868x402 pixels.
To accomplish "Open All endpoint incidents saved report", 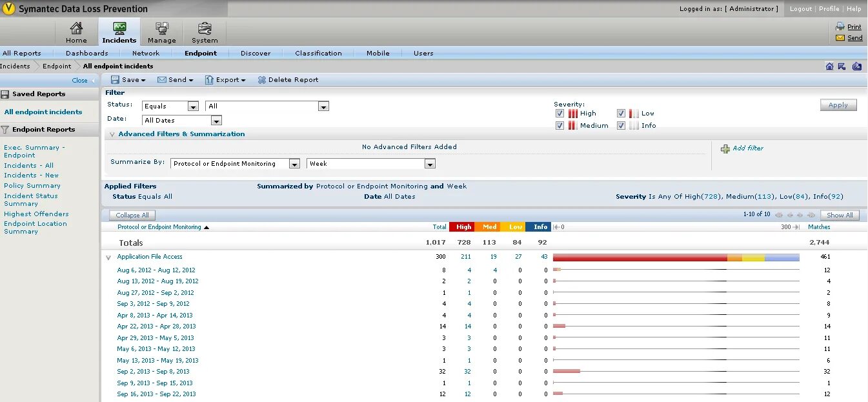I will coord(43,112).
